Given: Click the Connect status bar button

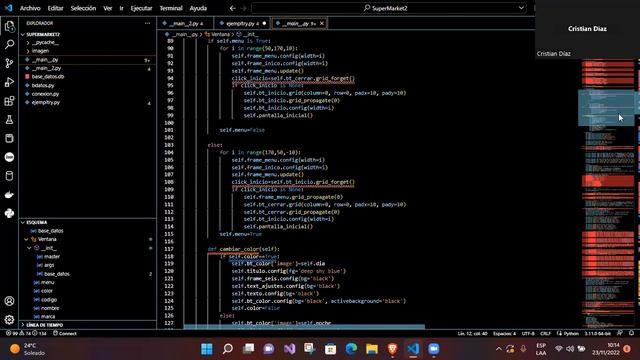Looking at the screenshot, I should (65, 333).
